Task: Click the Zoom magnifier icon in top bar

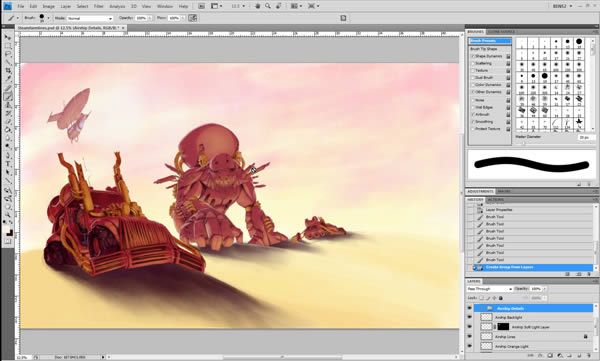Action: [x=268, y=6]
